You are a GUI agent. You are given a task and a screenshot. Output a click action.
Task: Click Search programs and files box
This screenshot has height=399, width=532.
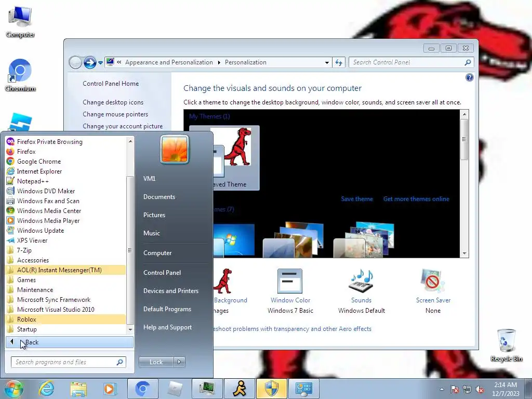[x=69, y=362]
